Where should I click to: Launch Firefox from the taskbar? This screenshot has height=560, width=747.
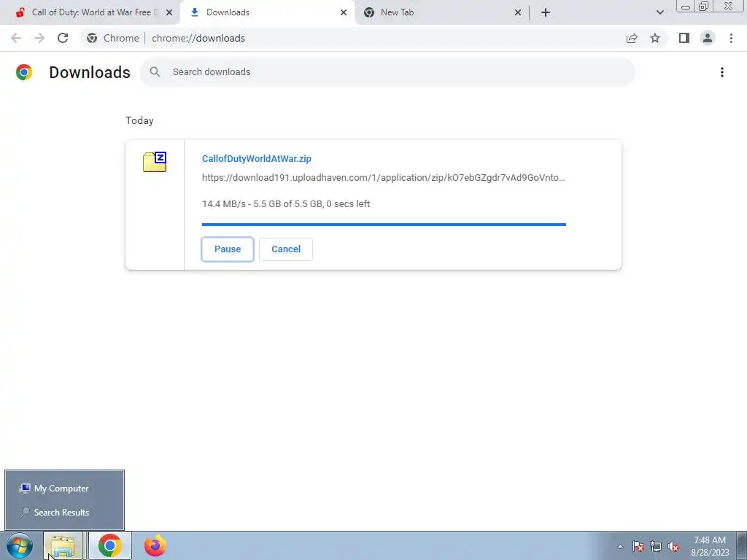(155, 545)
